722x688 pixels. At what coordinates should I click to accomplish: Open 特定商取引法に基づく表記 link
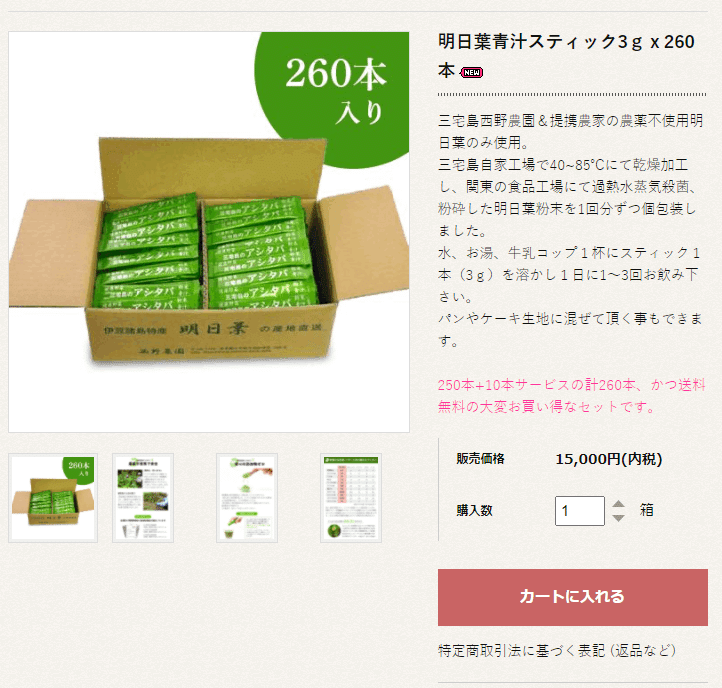(557, 650)
